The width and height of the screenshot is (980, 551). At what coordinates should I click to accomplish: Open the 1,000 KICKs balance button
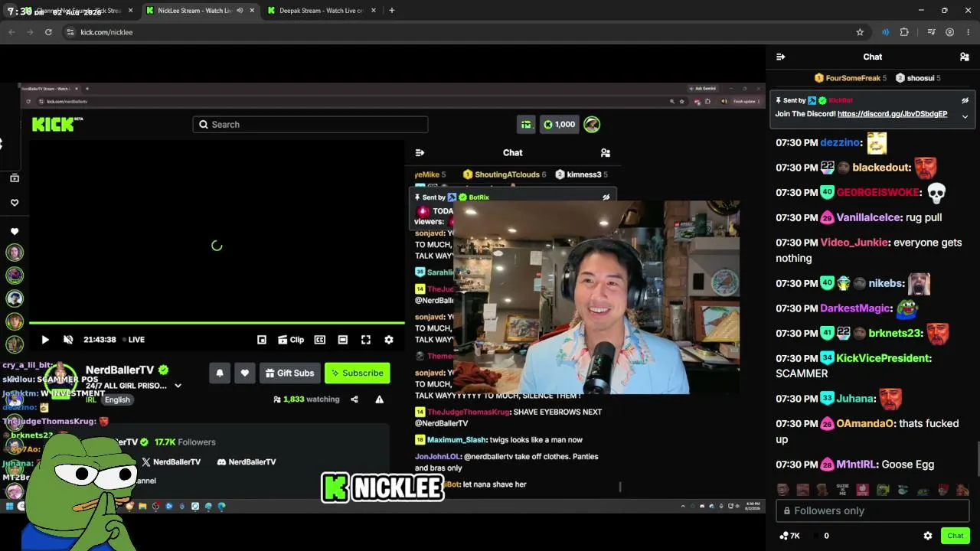pos(559,125)
